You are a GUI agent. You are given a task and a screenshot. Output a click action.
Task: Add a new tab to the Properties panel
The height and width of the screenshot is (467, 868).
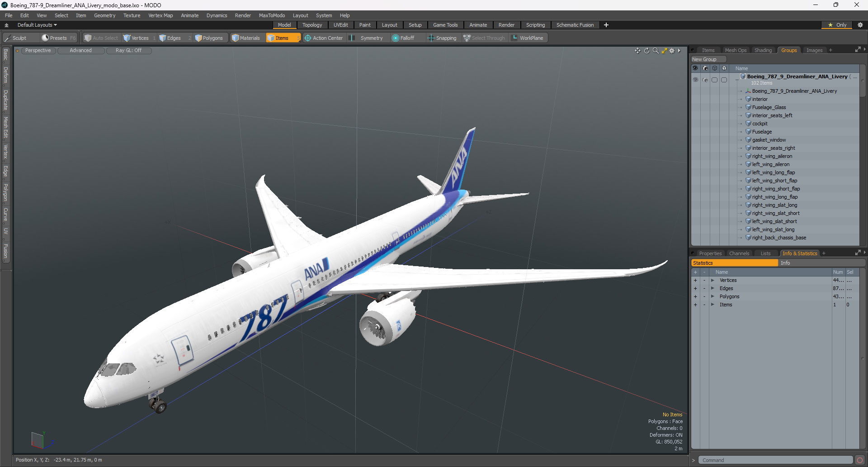click(x=824, y=253)
